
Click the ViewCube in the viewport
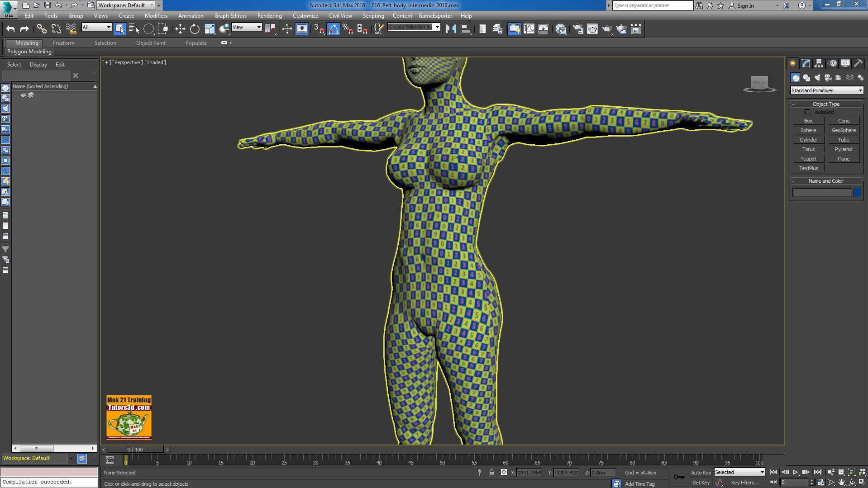pos(759,84)
